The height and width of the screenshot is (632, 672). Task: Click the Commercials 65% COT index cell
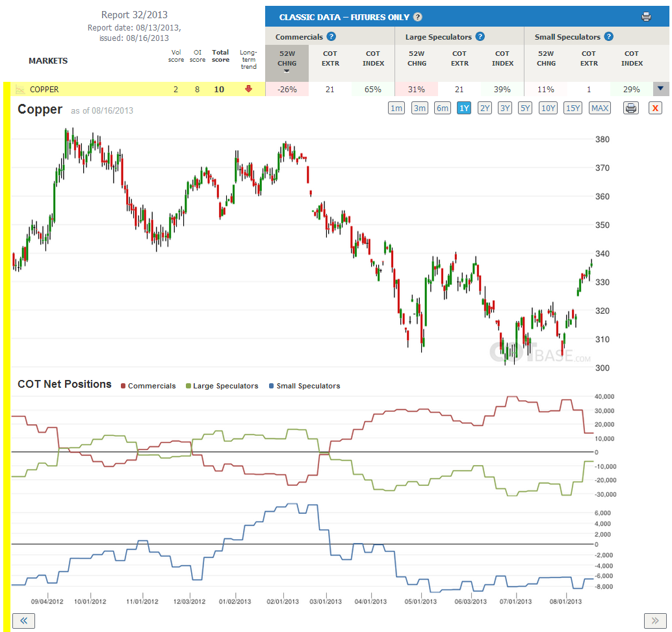373,89
